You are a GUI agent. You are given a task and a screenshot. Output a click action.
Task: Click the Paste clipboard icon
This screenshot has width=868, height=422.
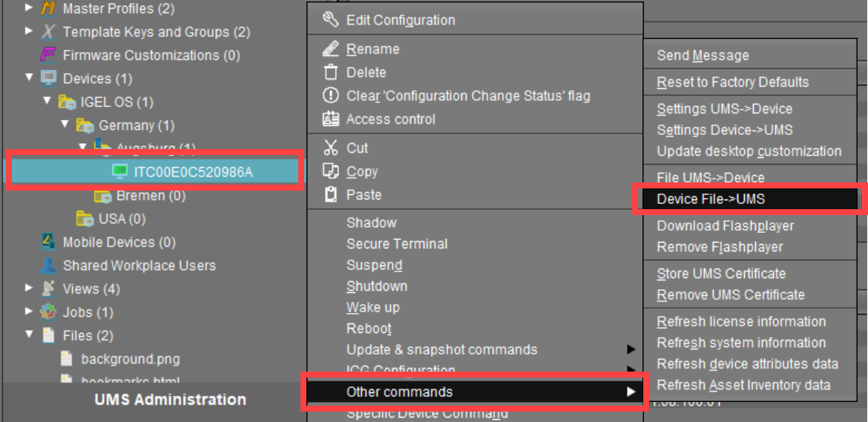click(x=331, y=195)
